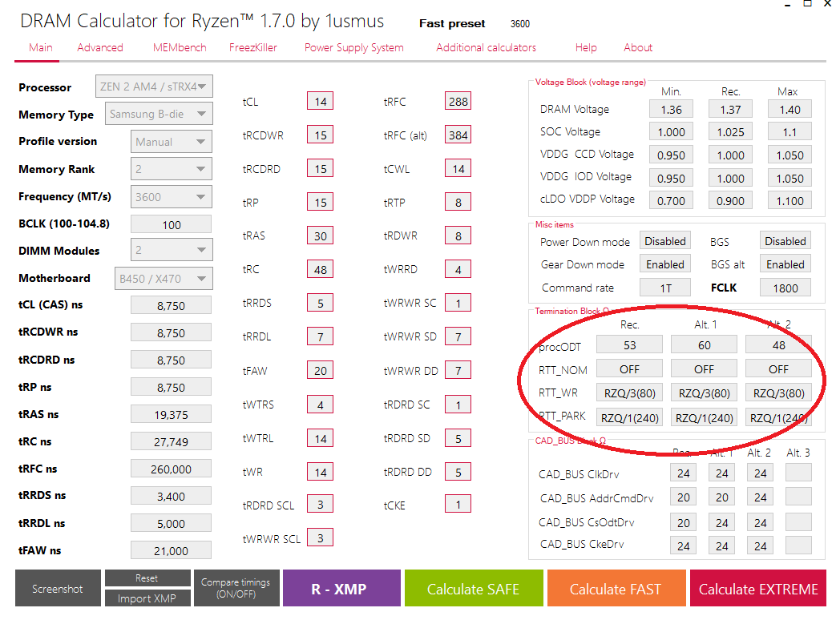Click Gear Down mode Enabled field
This screenshot has width=840, height=620.
click(665, 264)
